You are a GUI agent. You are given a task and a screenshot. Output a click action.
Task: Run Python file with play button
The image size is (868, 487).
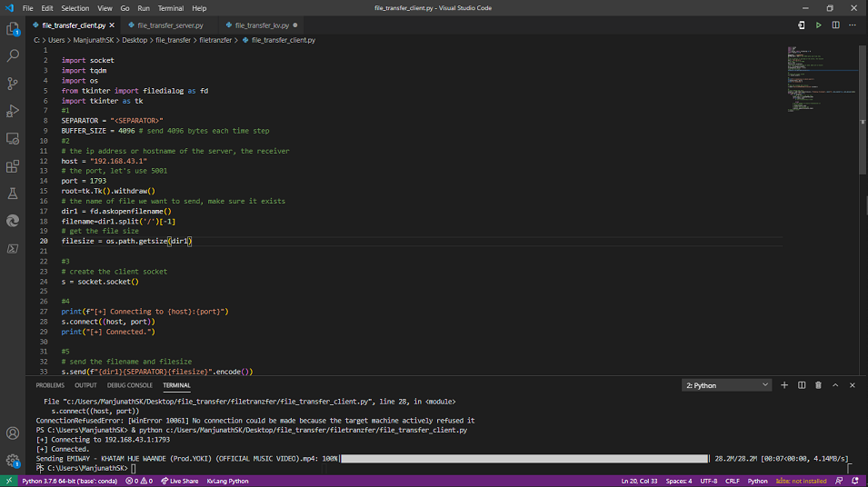818,25
